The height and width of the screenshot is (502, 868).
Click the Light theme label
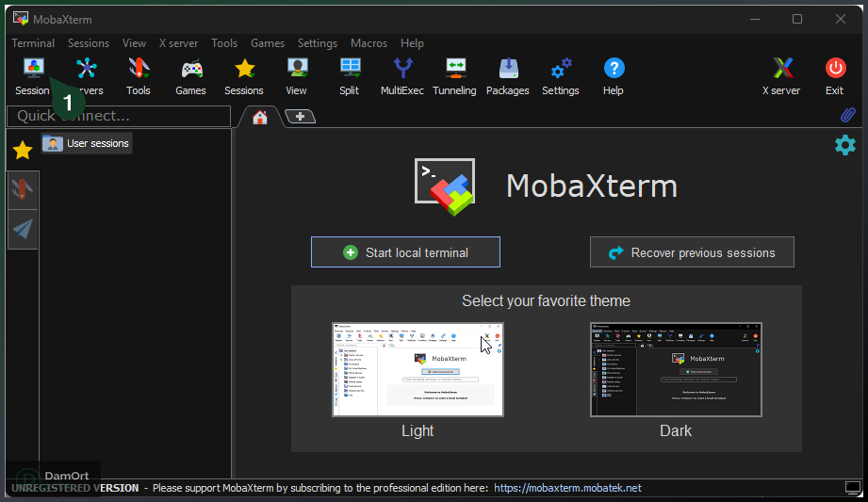tap(418, 430)
